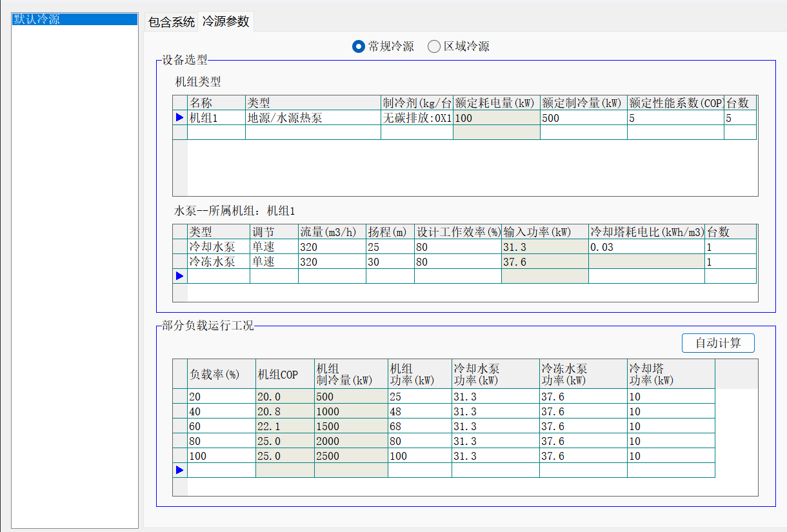Select 默认冷源 in the left list

(75, 19)
